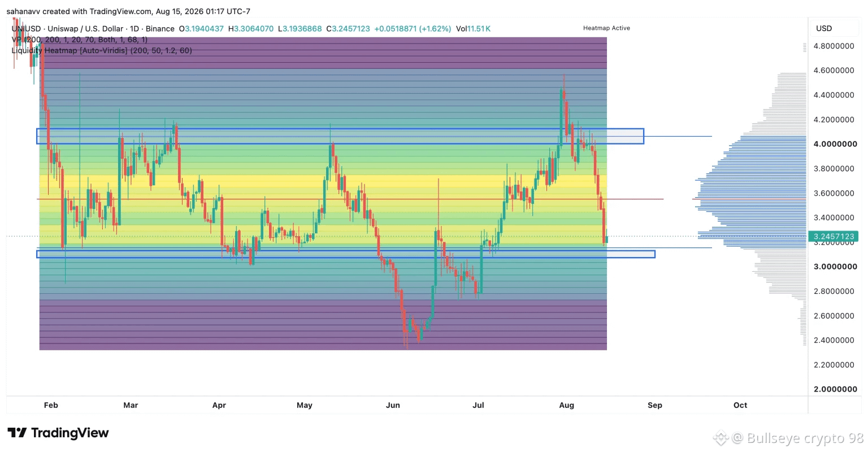Image resolution: width=868 pixels, height=452 pixels.
Task: Click the 4.0000000 price axis label
Action: click(835, 144)
